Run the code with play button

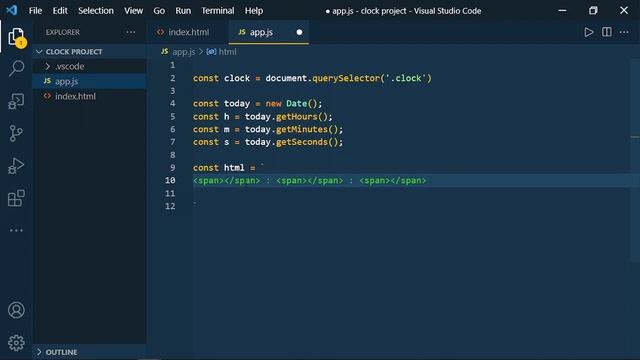tap(589, 32)
